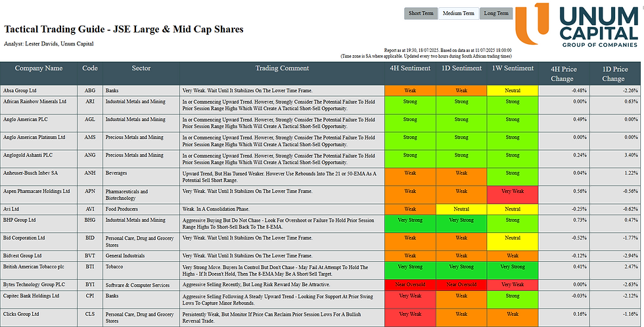Click British American Tobacco's 2.47% 1D change

pos(632,267)
